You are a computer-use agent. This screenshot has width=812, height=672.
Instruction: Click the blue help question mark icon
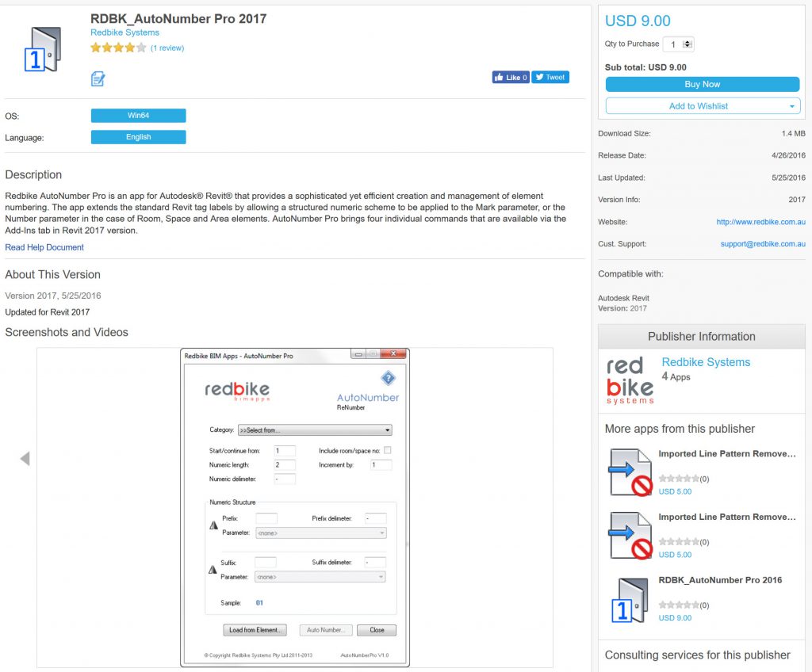click(x=388, y=378)
